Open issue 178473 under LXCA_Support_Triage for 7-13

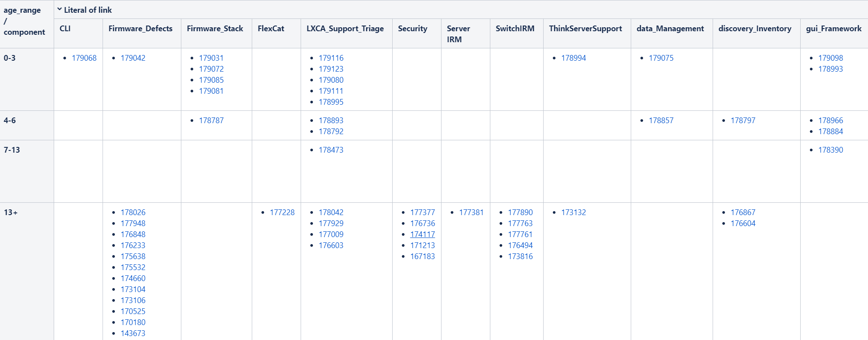[x=331, y=150]
